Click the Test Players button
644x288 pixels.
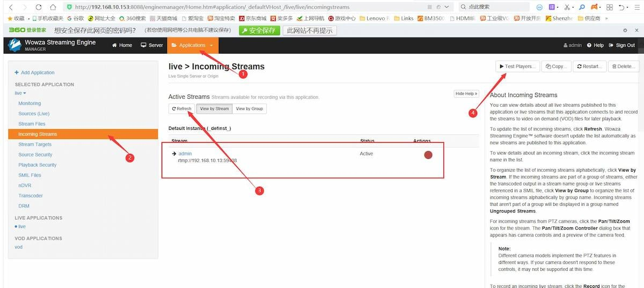(x=517, y=67)
